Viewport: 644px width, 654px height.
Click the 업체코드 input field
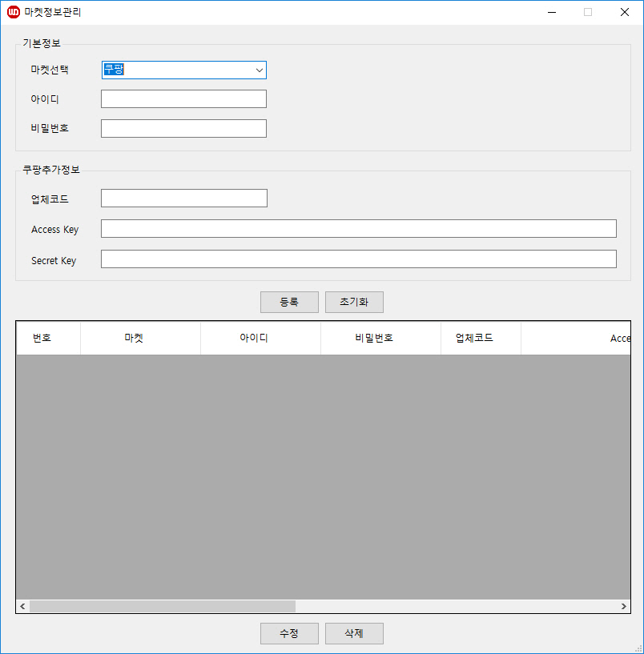(184, 198)
